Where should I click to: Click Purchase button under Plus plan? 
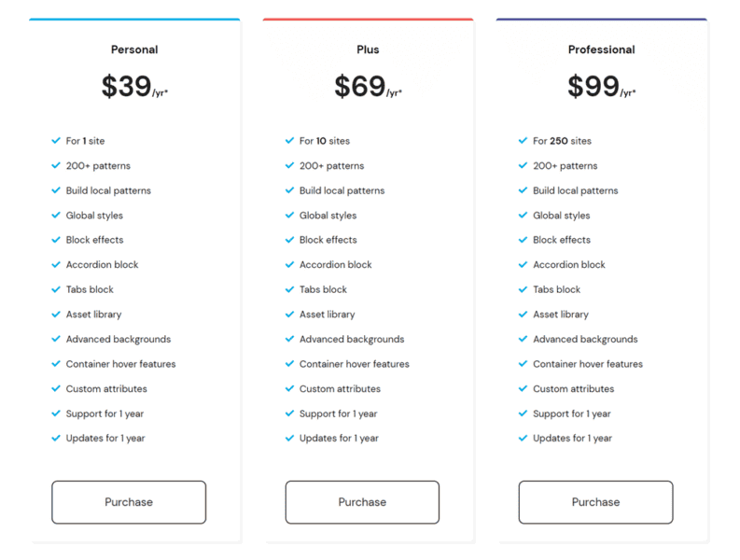(362, 502)
